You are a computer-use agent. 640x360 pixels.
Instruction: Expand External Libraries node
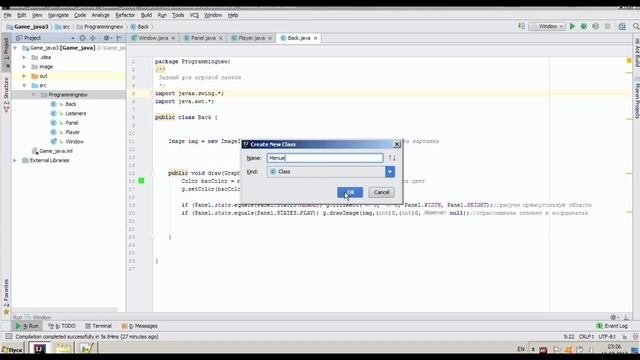point(16,160)
